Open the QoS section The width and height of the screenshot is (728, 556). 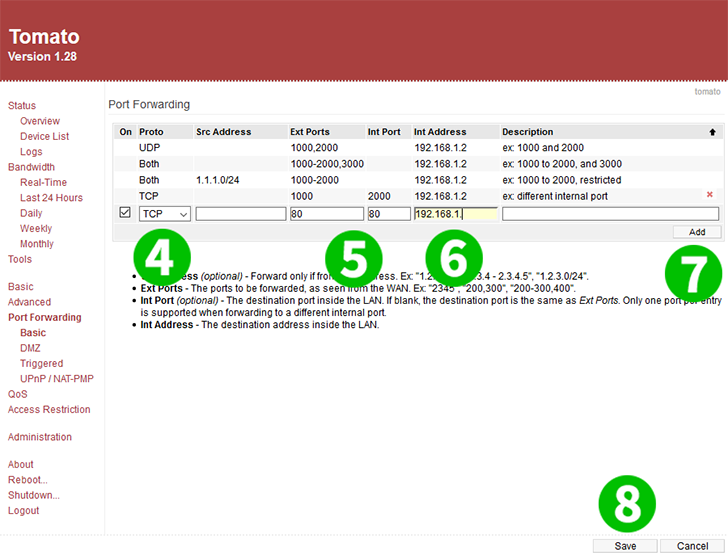[x=18, y=394]
